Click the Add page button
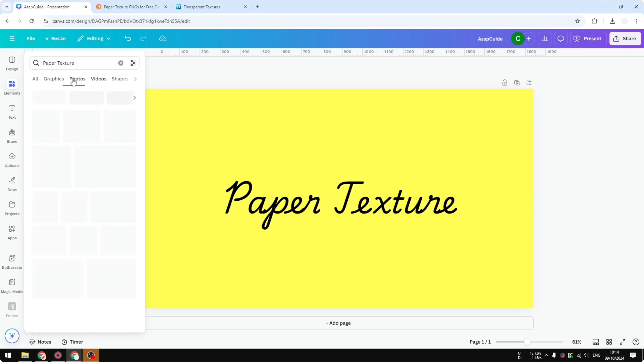The height and width of the screenshot is (362, 644). pyautogui.click(x=338, y=323)
